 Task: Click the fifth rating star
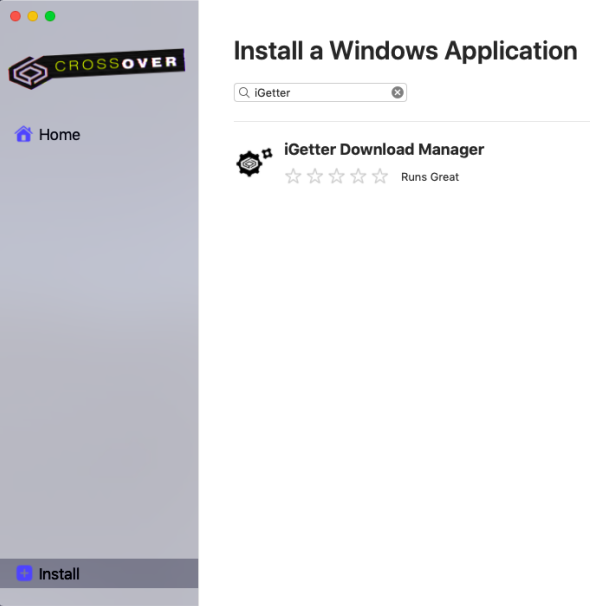380,176
